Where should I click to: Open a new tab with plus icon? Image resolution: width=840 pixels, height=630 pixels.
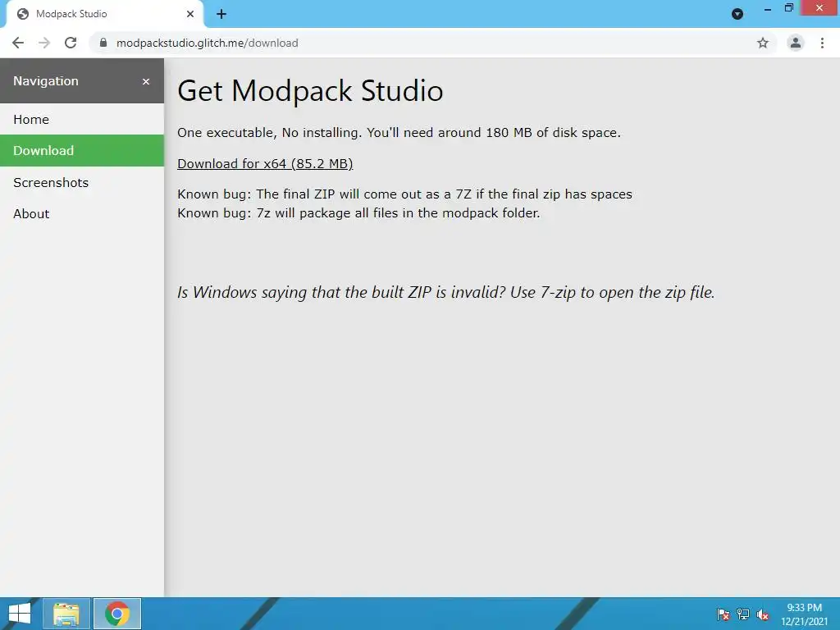coord(221,14)
